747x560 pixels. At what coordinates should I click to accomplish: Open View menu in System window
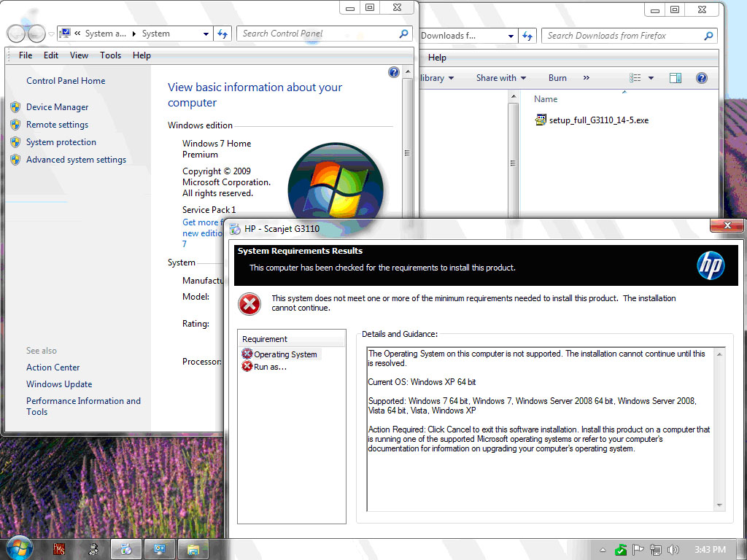click(79, 55)
